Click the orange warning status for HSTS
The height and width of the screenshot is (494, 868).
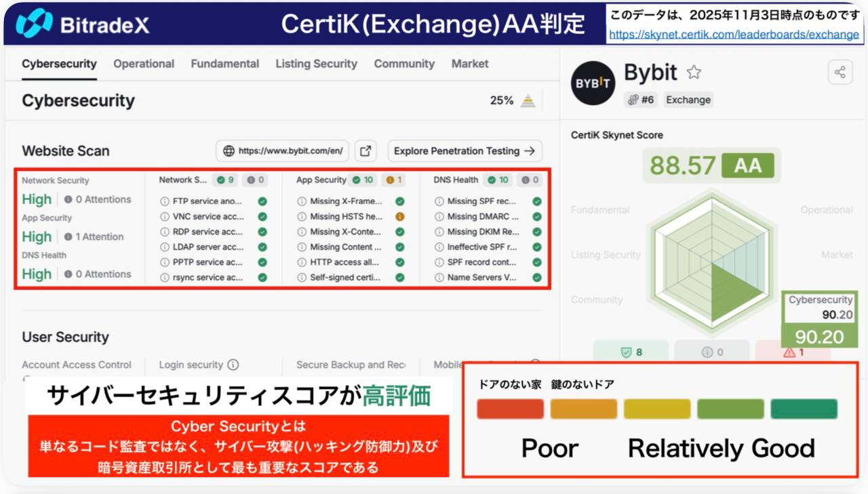[400, 217]
